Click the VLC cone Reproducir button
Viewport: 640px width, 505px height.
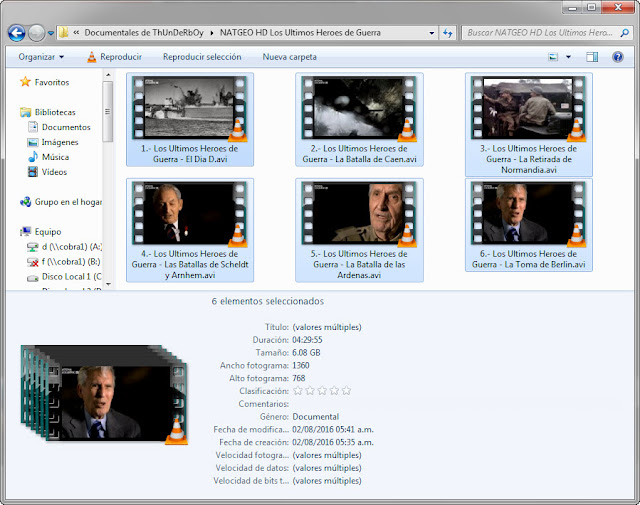115,57
